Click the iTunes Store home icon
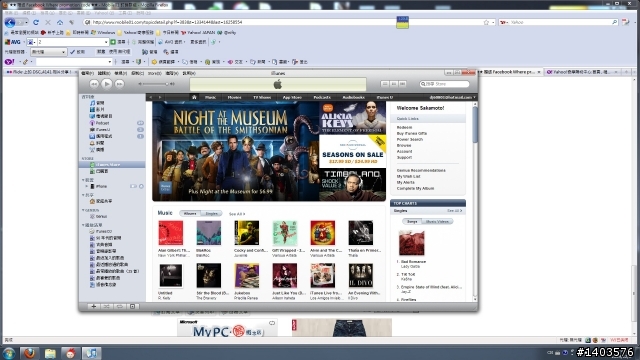Image resolution: width=640 pixels, height=360 pixels. coord(194,97)
